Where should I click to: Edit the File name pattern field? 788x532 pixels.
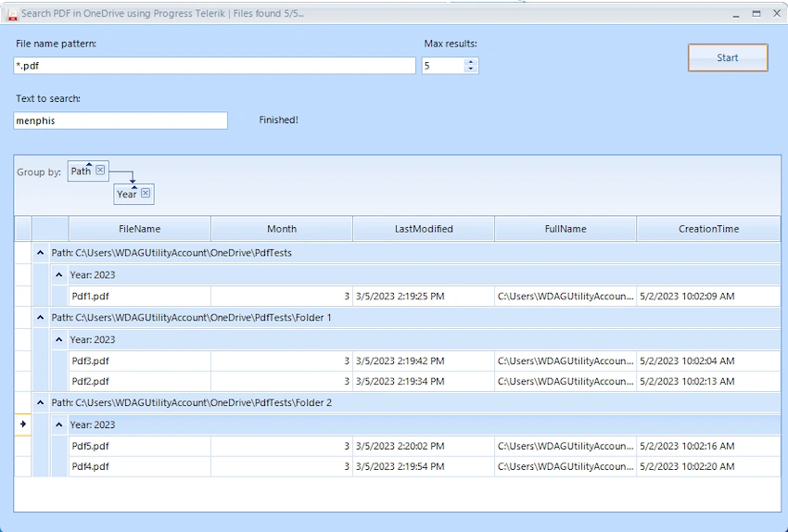tap(214, 66)
